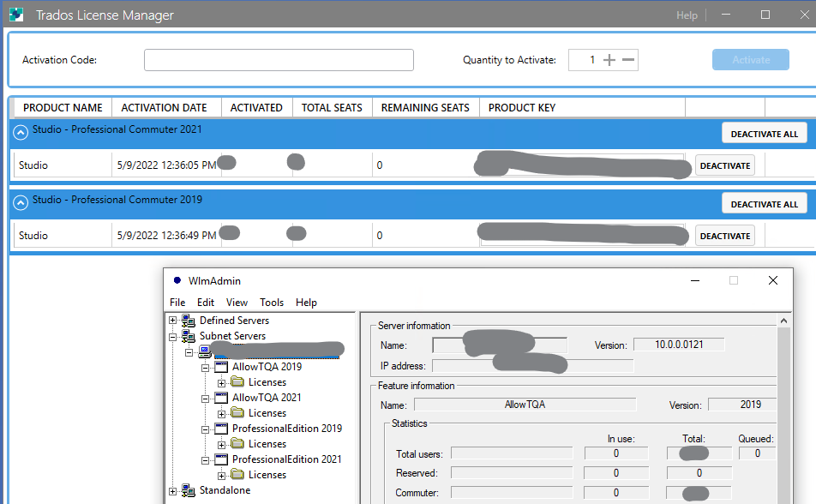816x504 pixels.
Task: Open the Tools menu in WlmAdmin
Action: [272, 303]
